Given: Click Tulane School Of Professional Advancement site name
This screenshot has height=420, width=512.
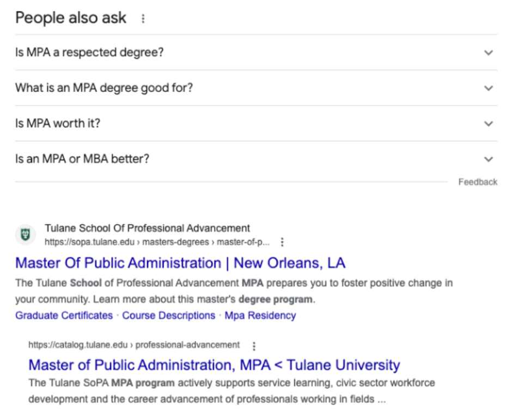Looking at the screenshot, I should tap(147, 228).
